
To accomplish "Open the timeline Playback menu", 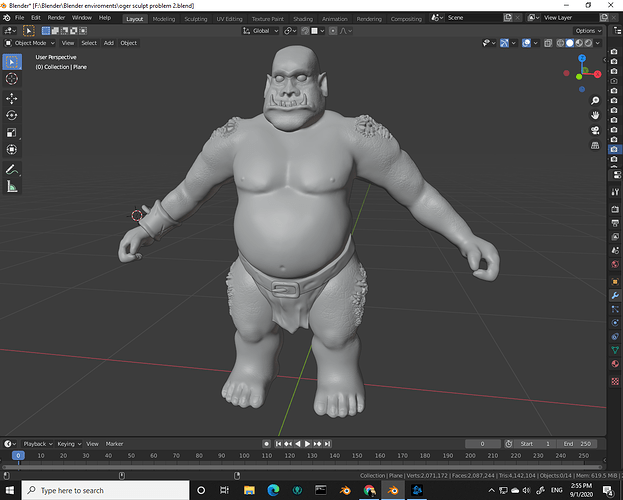I will point(37,443).
